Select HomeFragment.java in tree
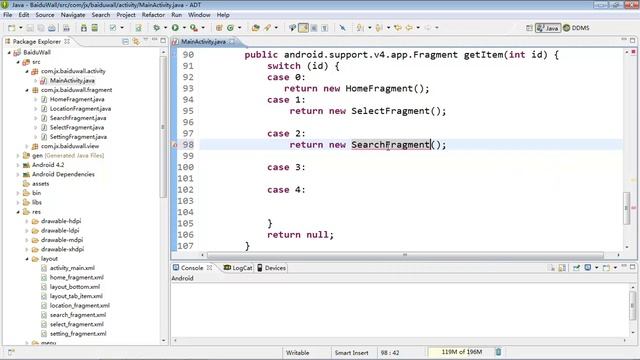Viewport: 640px width, 360px height. (x=77, y=99)
